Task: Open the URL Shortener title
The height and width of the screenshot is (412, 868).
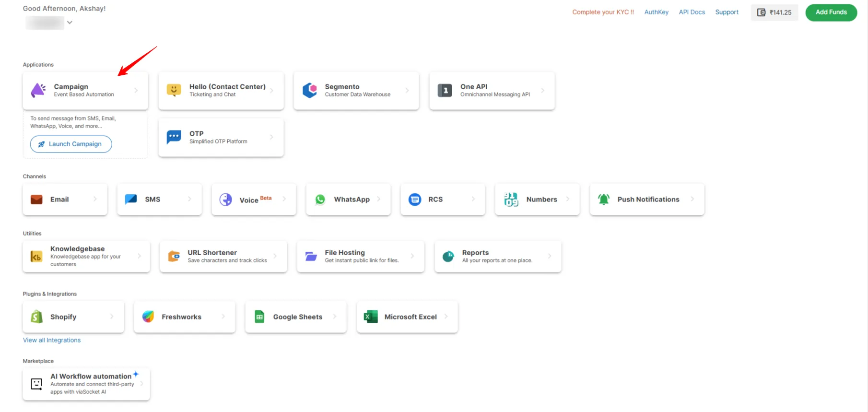Action: 212,253
